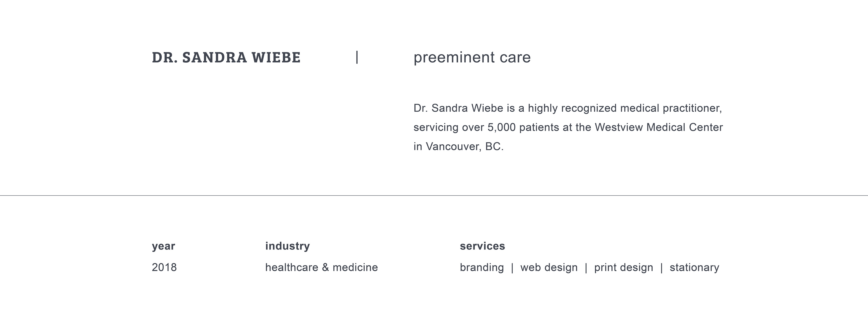Click the "year" label
Viewport: 868px width, 322px height.
pyautogui.click(x=163, y=246)
